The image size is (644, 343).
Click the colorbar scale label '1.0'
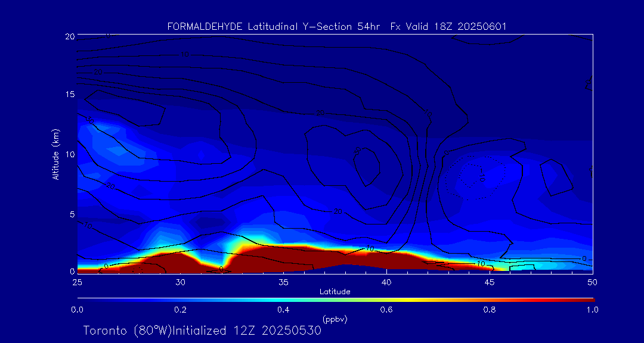coord(593,310)
